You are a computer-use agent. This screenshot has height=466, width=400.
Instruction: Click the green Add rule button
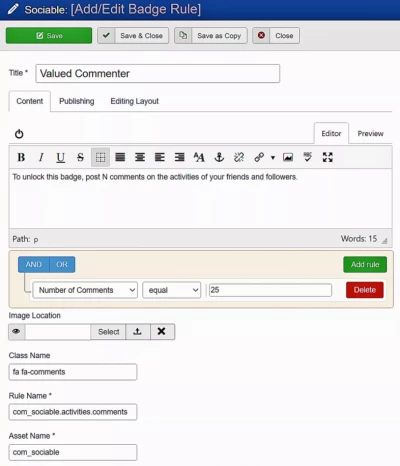[365, 264]
